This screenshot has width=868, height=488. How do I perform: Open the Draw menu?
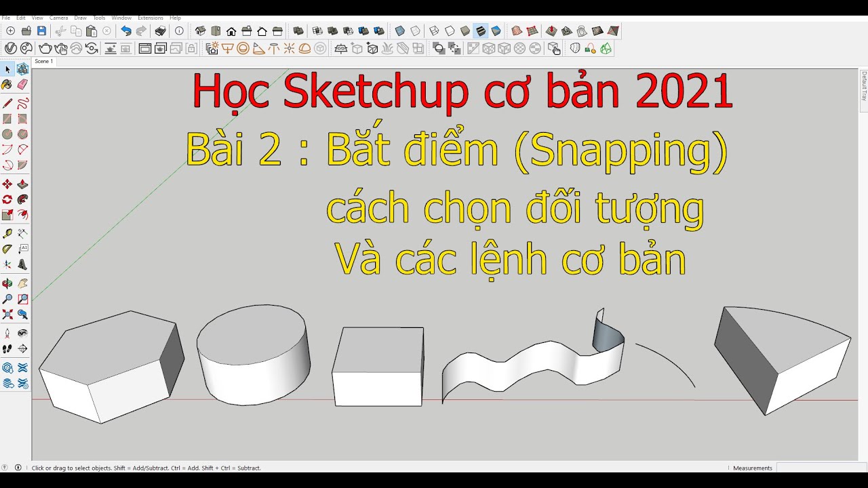[x=80, y=18]
